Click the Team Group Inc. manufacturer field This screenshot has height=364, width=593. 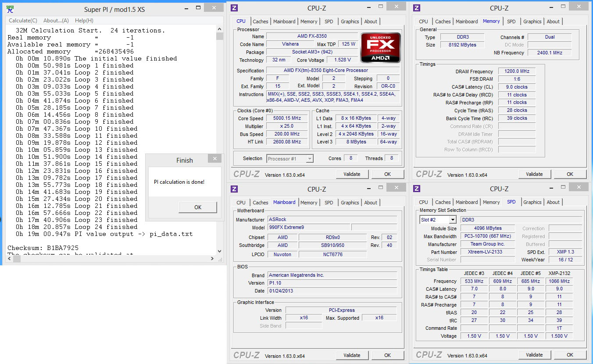[x=487, y=244]
